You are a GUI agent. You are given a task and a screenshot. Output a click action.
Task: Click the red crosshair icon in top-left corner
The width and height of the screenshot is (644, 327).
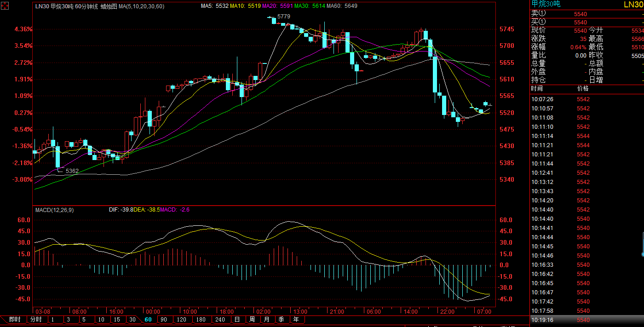5,6
